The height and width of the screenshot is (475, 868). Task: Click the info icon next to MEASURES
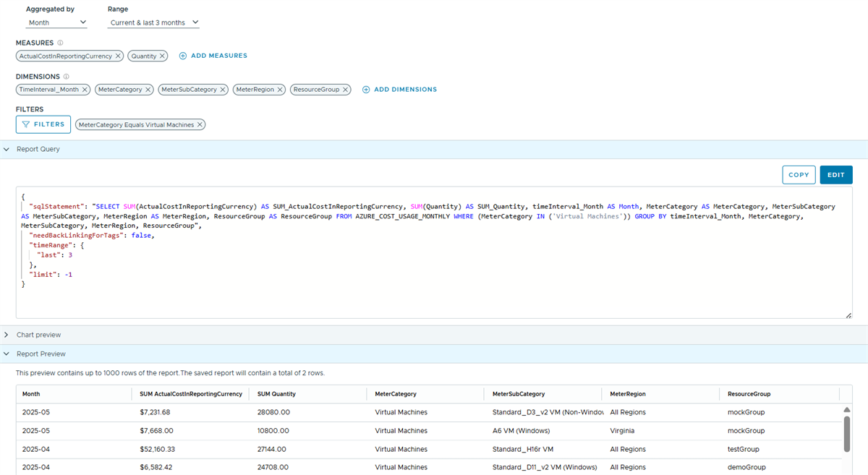coord(60,43)
